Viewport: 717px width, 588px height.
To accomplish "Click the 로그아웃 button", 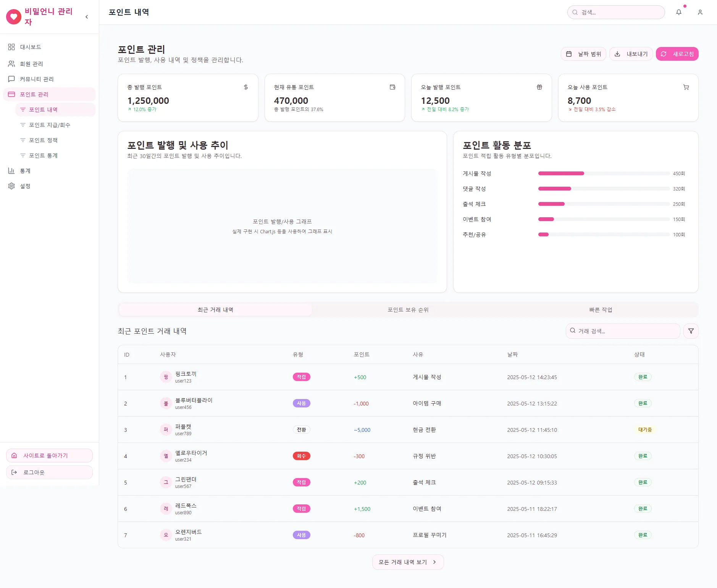I will tap(49, 472).
